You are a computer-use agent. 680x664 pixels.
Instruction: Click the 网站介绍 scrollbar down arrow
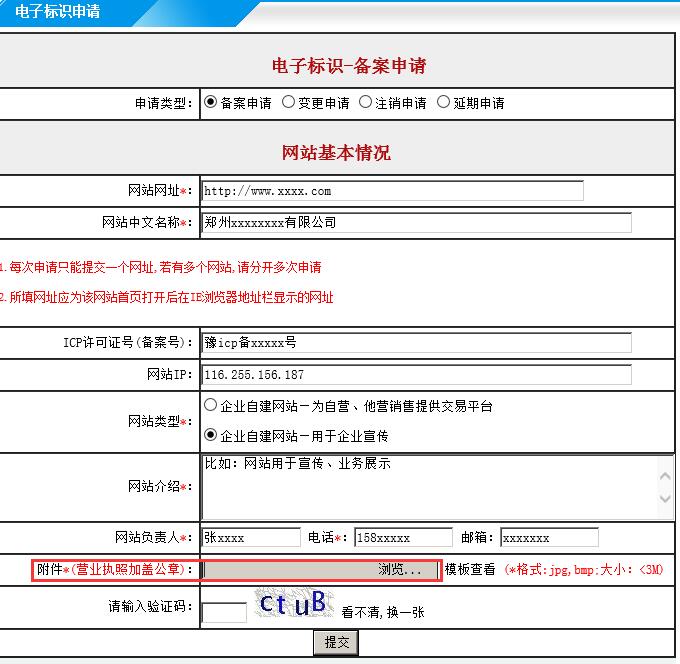click(x=665, y=498)
